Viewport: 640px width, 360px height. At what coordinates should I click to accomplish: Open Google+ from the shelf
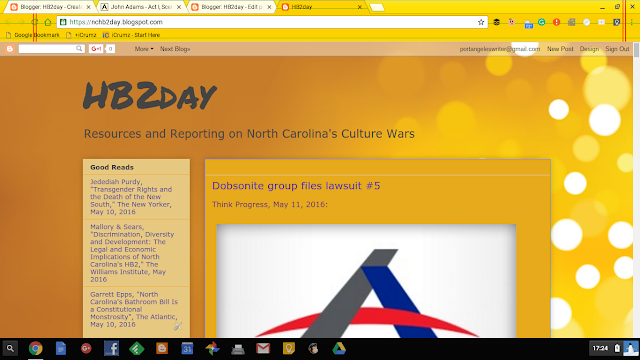point(86,349)
